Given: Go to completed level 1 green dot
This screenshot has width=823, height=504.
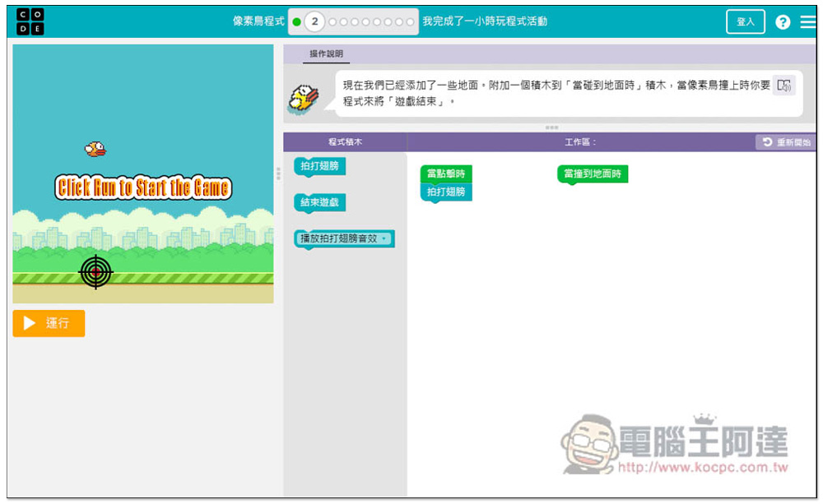Looking at the screenshot, I should click(x=296, y=22).
